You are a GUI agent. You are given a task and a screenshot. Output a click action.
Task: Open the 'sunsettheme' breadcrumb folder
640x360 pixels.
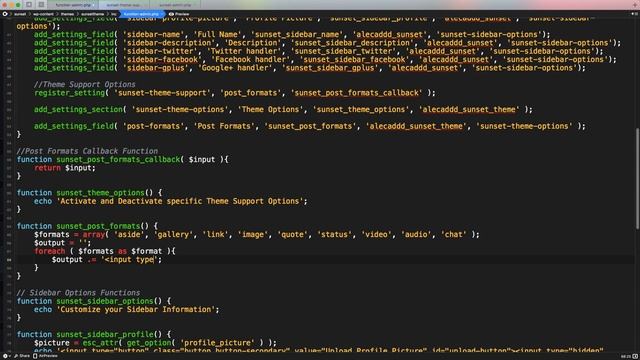[x=93, y=14]
